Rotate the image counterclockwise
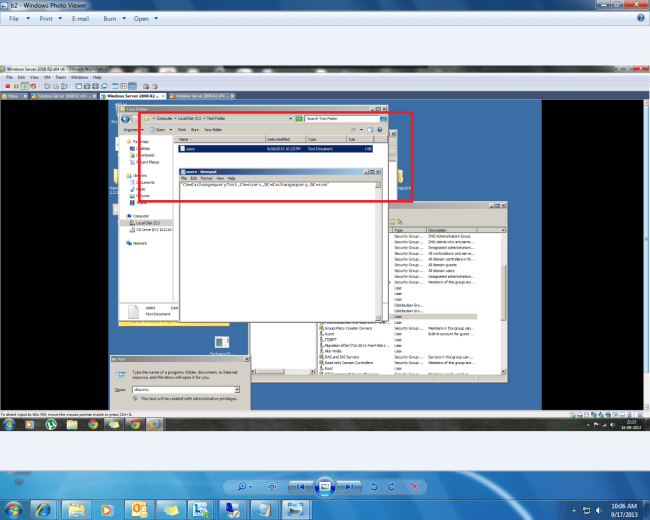650x520 pixels. (374, 485)
